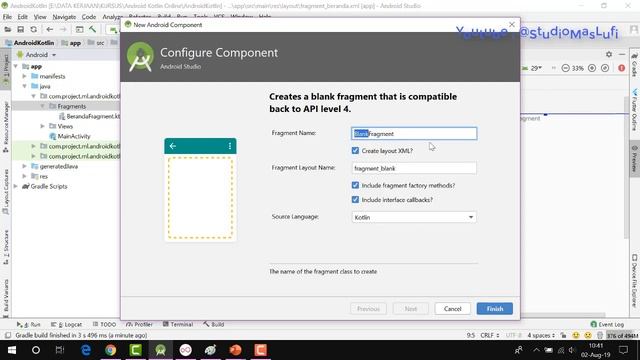
Task: Open the Build tool window tab
Action: point(214,324)
